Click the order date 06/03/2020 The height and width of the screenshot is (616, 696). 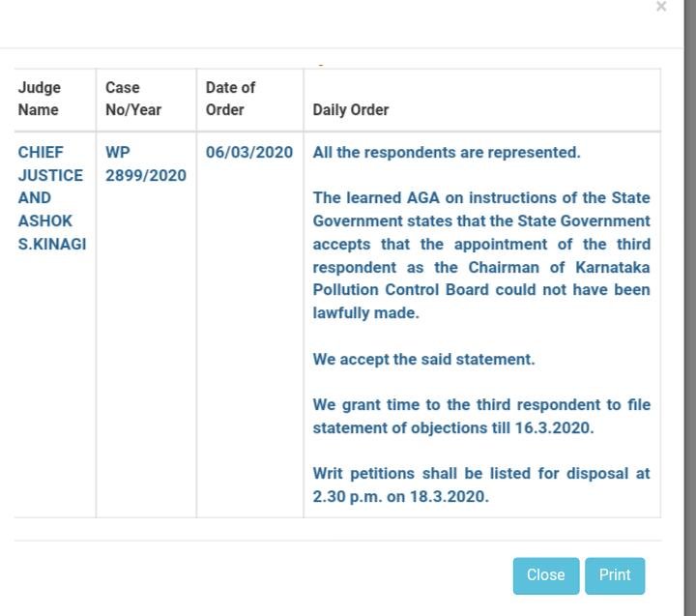[249, 153]
